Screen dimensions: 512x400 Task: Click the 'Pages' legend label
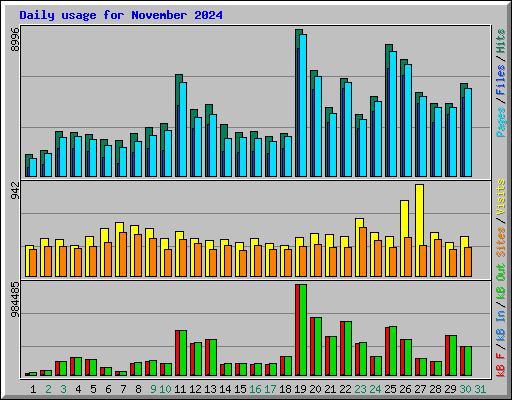[501, 122]
